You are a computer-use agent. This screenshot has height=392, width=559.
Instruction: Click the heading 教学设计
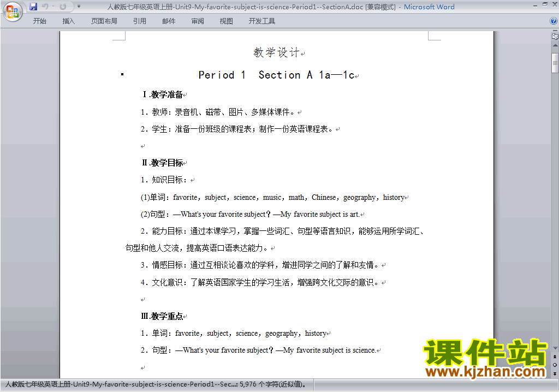click(277, 52)
